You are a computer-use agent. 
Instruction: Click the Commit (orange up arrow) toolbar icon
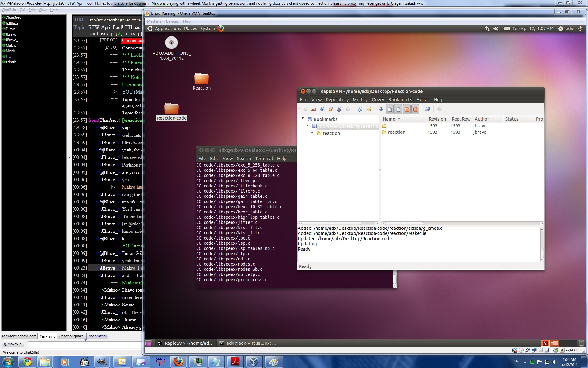click(x=330, y=109)
